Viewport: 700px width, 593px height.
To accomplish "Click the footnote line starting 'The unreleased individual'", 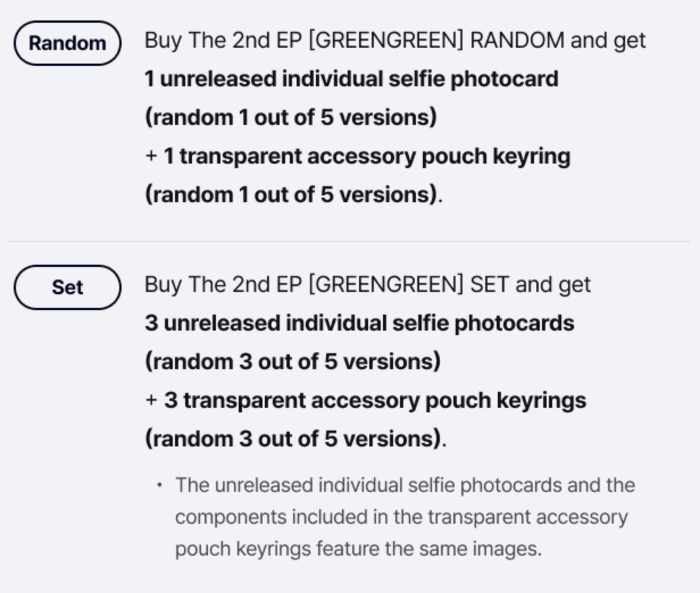I will click(x=405, y=485).
